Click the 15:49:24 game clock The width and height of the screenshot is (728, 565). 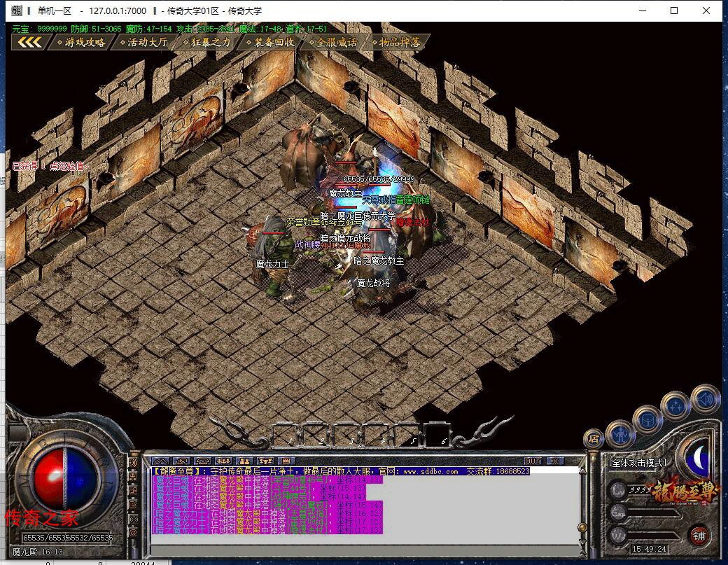coord(649,549)
